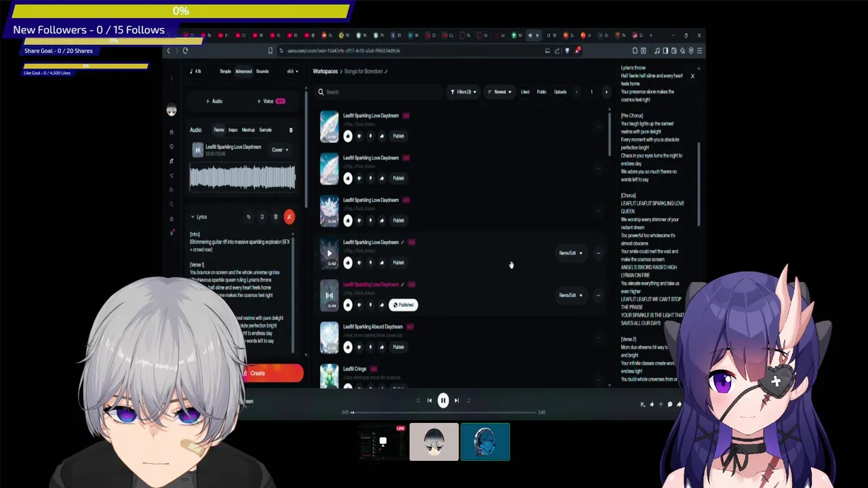Undo the last lyrics change
Image resolution: width=868 pixels, height=488 pixels.
pyautogui.click(x=248, y=217)
